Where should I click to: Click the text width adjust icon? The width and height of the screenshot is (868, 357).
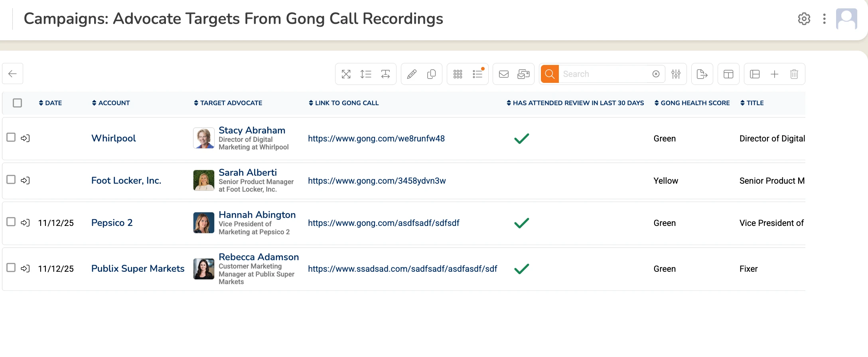click(385, 74)
